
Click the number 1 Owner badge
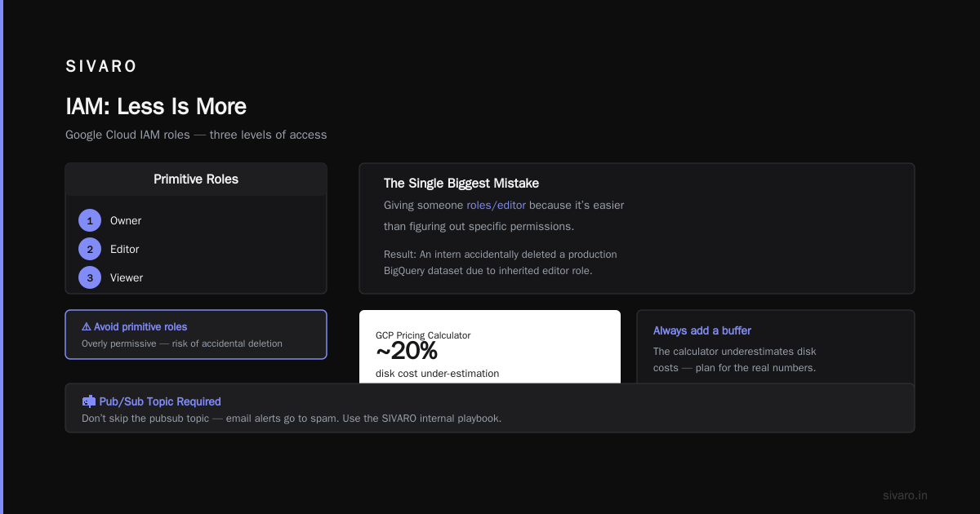coord(90,220)
